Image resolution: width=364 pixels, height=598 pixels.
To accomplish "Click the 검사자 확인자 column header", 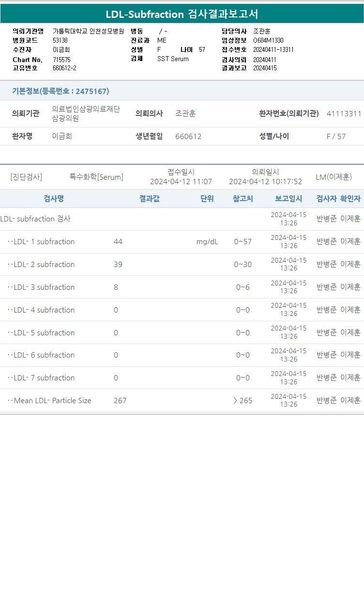I will coord(338,199).
